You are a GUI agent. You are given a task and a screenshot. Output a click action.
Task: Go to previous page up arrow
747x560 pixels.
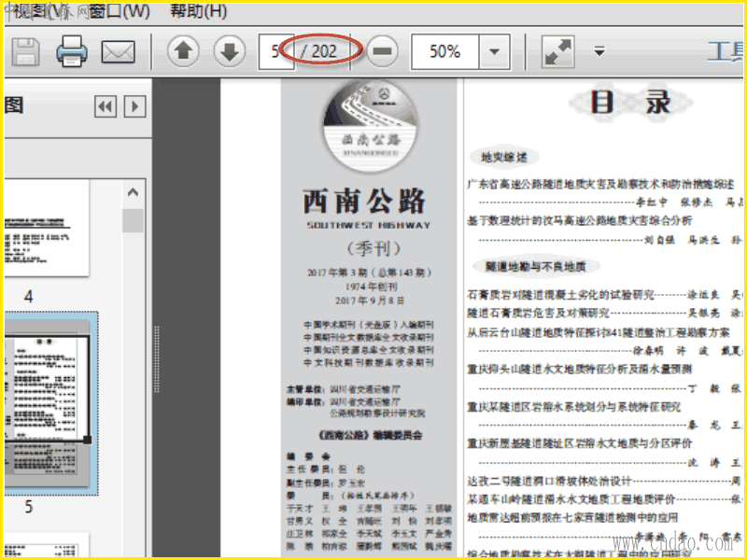[x=183, y=51]
